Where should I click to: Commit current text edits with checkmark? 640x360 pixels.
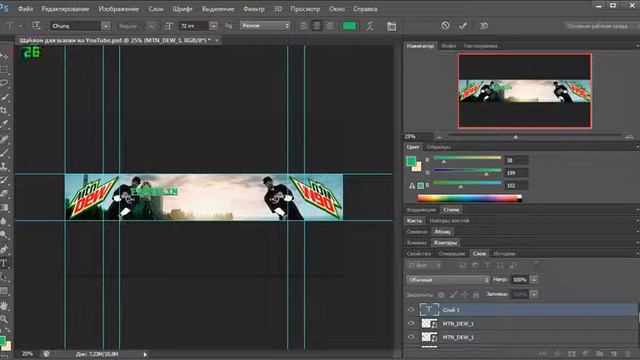click(463, 26)
